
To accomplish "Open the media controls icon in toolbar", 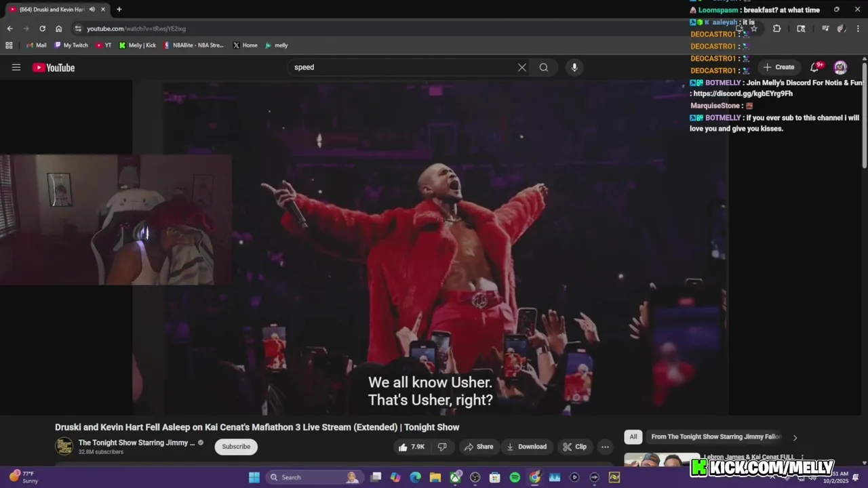I will click(825, 28).
